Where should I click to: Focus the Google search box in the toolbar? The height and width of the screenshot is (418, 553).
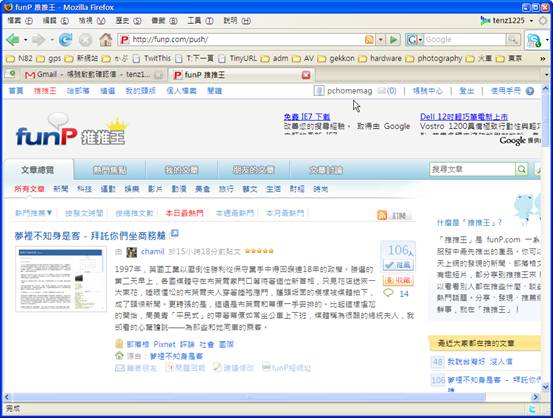tap(465, 40)
